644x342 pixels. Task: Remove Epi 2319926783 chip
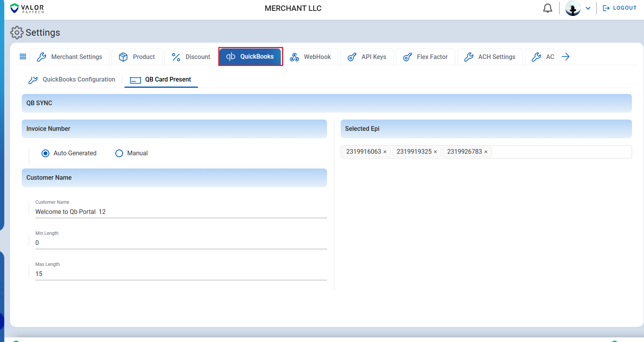486,152
